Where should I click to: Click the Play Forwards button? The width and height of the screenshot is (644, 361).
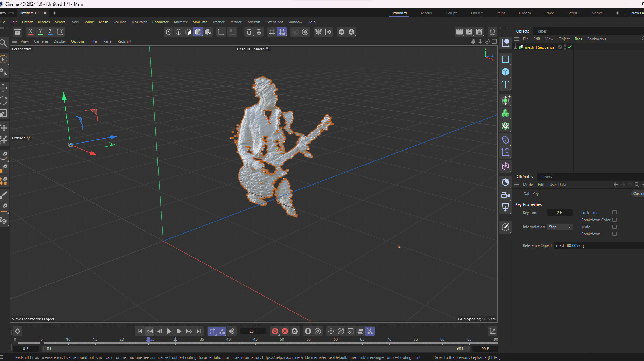(x=169, y=331)
